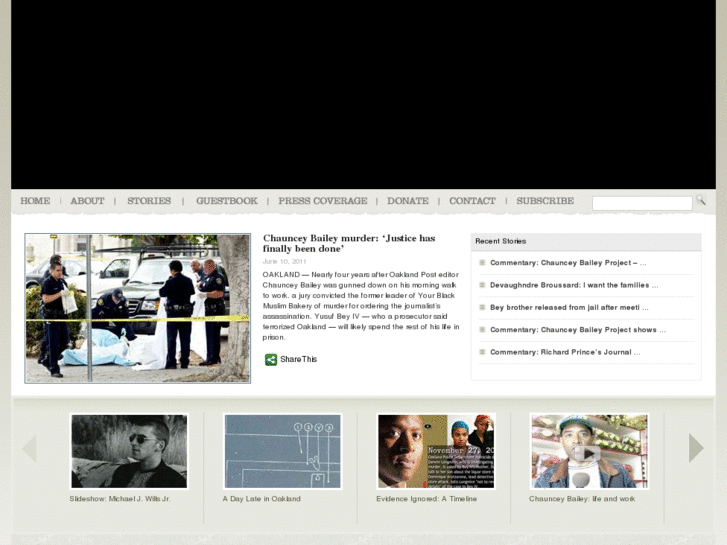The width and height of the screenshot is (727, 545).
Task: Select DONATE in the navigation bar
Action: pos(408,201)
